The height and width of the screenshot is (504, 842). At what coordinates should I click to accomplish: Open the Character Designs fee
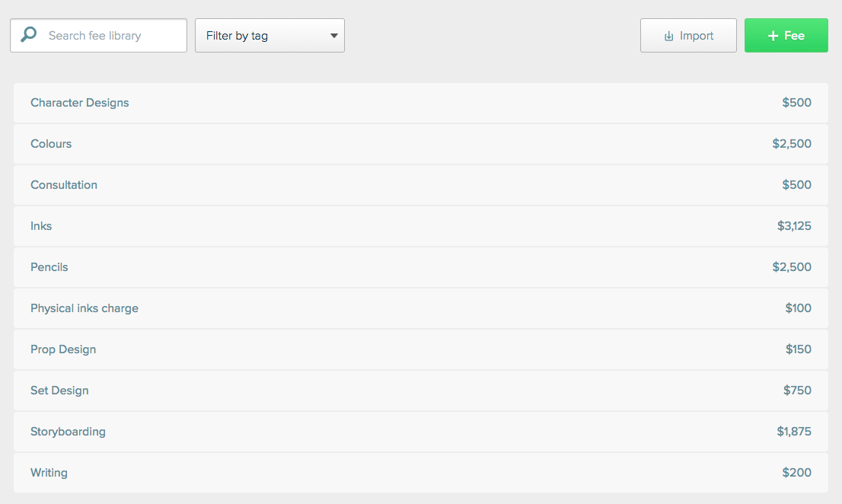coord(80,103)
